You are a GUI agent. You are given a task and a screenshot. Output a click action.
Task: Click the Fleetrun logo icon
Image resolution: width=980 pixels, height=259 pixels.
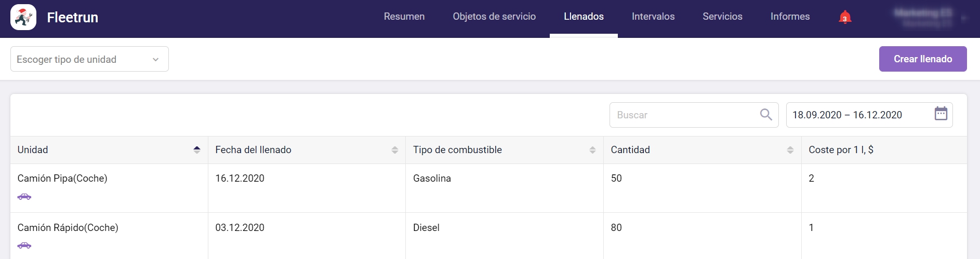tap(23, 17)
